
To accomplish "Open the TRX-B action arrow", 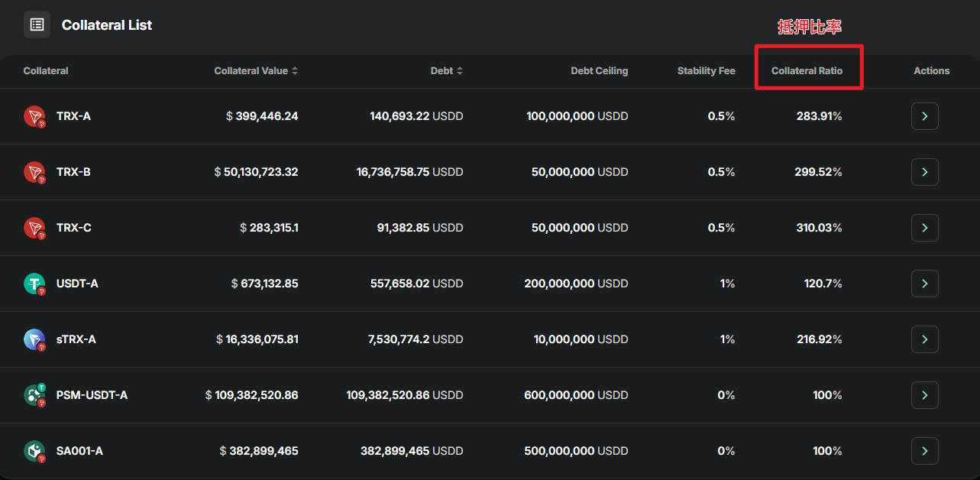I will (924, 172).
